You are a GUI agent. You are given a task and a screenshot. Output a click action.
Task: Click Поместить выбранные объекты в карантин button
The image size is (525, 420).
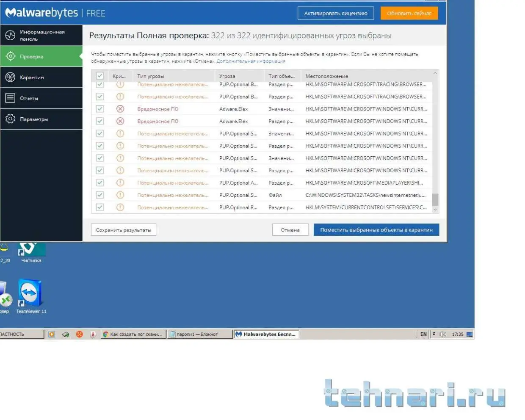coord(376,230)
